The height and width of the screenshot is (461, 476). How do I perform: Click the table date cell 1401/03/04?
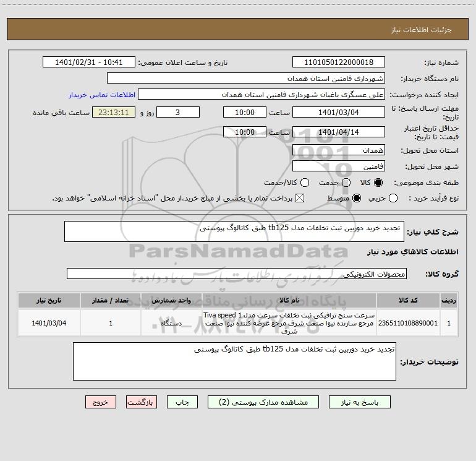tap(49, 323)
